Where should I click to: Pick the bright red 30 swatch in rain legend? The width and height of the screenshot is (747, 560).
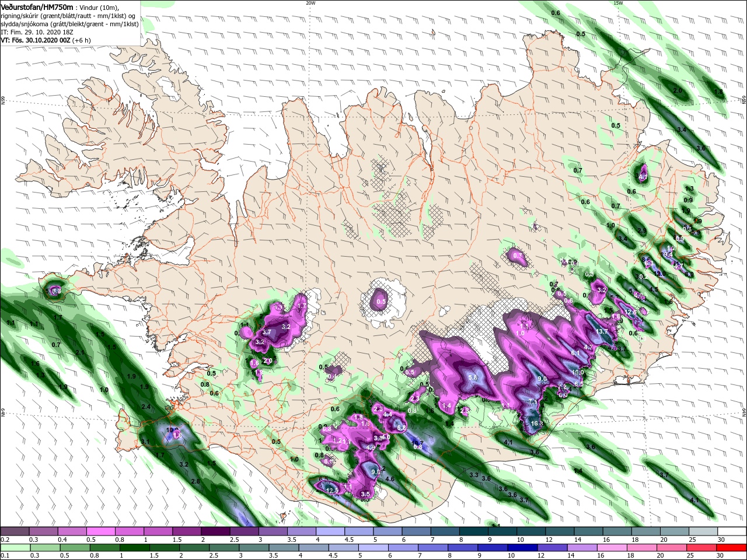pos(732,548)
